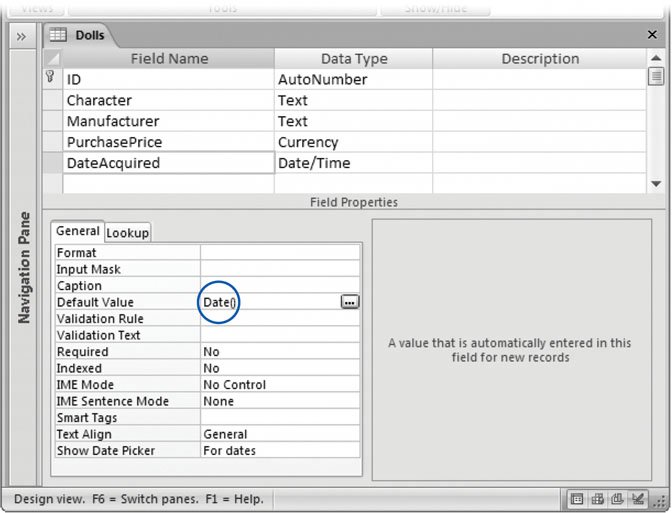Click the primary key row selector for ID
Image resolution: width=672 pixels, height=513 pixels.
pos(51,79)
